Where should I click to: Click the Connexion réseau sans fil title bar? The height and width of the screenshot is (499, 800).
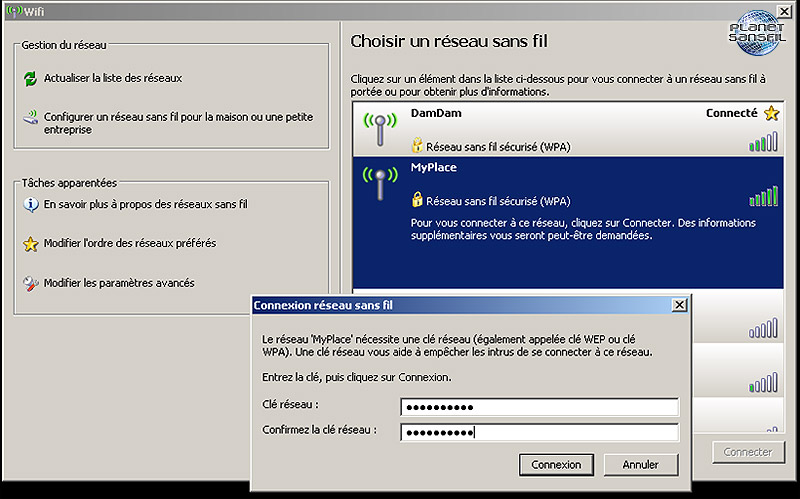(462, 305)
